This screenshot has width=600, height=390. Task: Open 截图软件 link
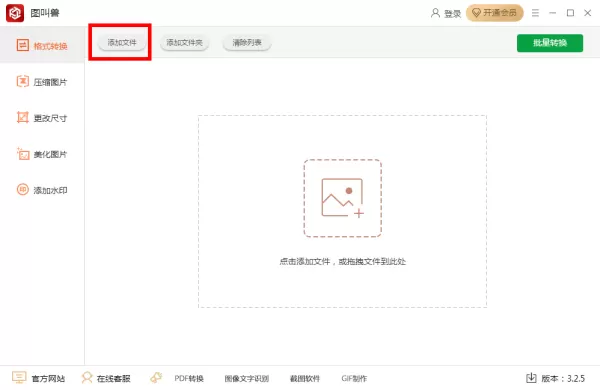pos(305,379)
